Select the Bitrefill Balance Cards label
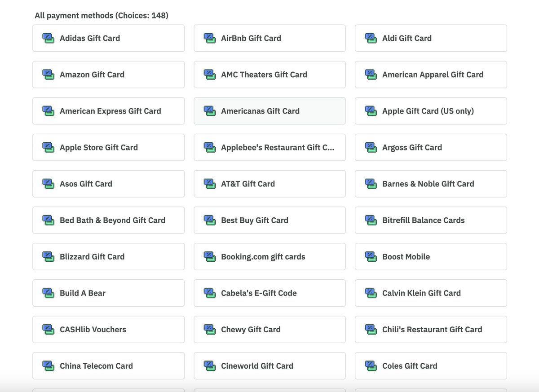 (x=424, y=220)
